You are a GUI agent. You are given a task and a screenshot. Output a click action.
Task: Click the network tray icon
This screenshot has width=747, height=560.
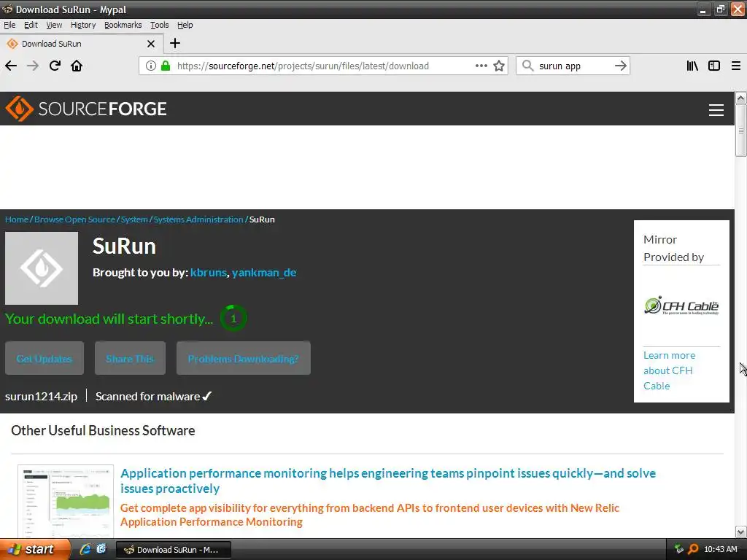[x=679, y=549]
